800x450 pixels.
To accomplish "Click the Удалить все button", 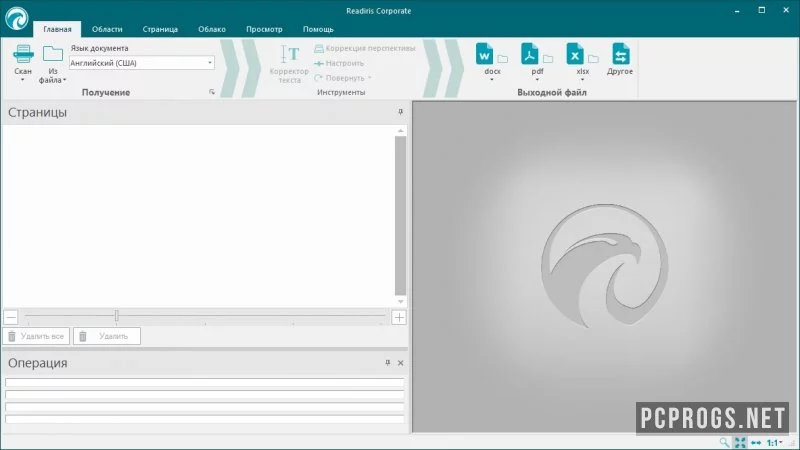I will click(36, 336).
